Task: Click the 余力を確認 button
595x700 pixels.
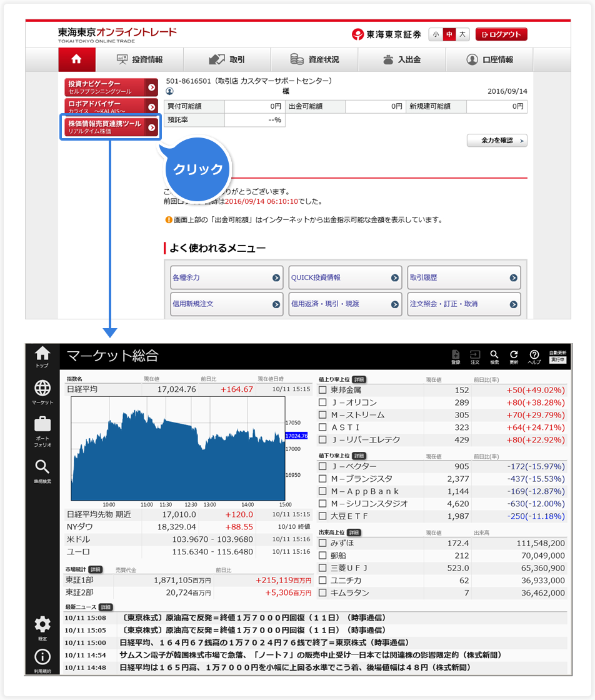Action: tap(497, 141)
